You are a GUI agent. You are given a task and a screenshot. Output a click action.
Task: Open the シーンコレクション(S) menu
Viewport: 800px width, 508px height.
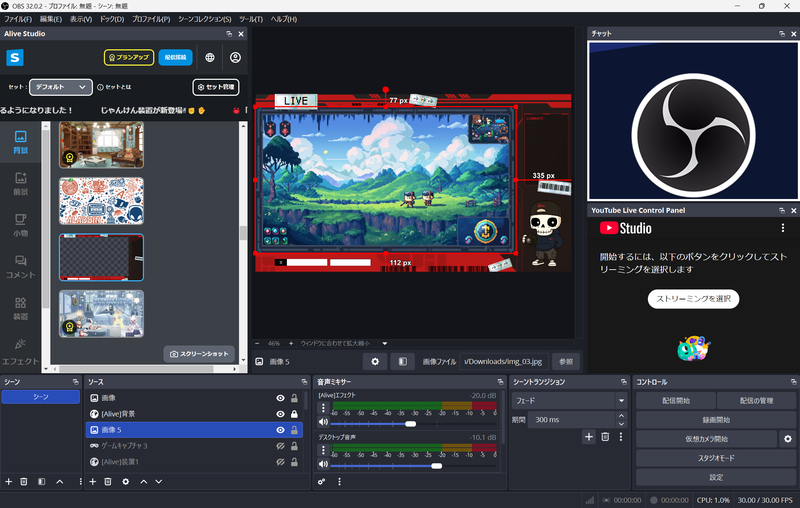205,19
